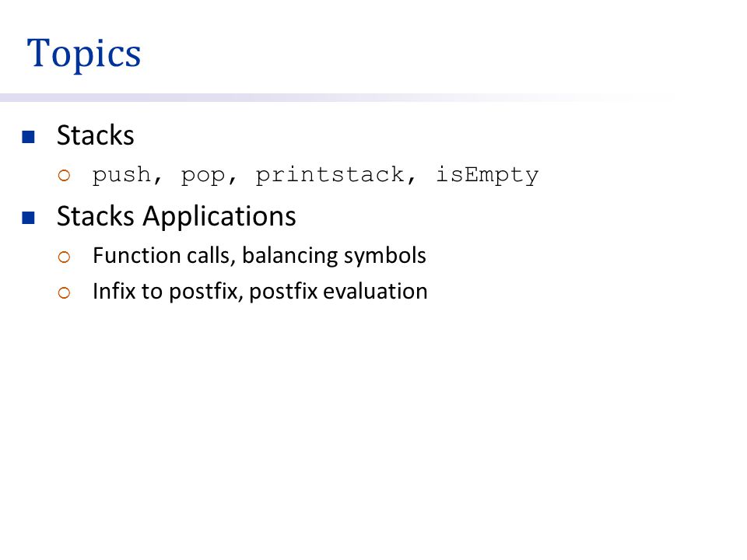Image resolution: width=747 pixels, height=560 pixels.
Task: Click the orange circle bullet before Function calls
Action: [x=64, y=257]
